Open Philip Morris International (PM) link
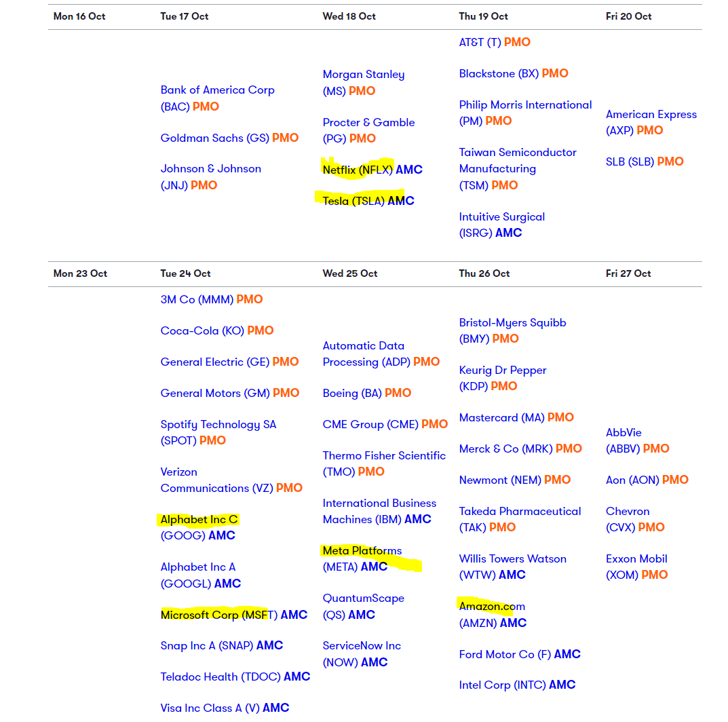 click(525, 113)
